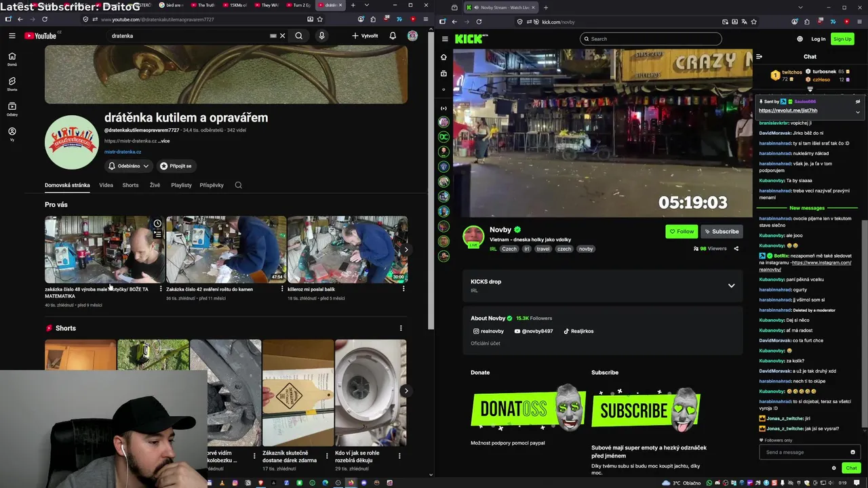Start YouTube voice search with microphone
Screen dimensions: 868x488
coord(321,36)
